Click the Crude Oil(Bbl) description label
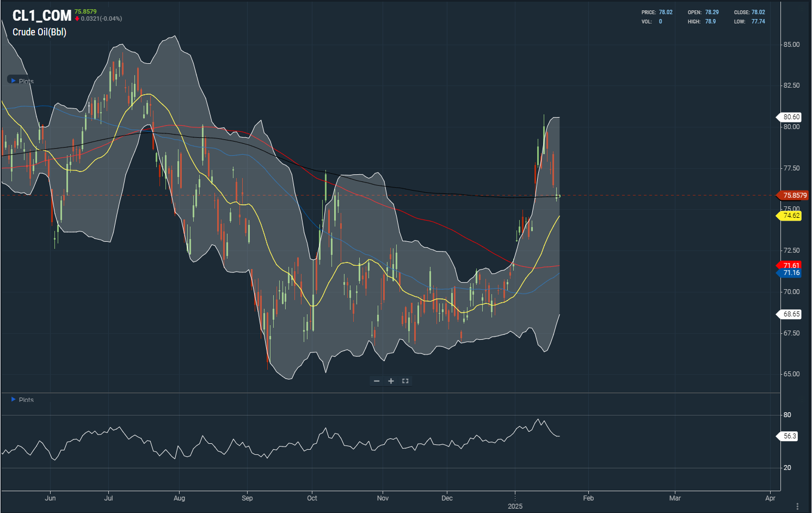812x513 pixels. (x=39, y=32)
